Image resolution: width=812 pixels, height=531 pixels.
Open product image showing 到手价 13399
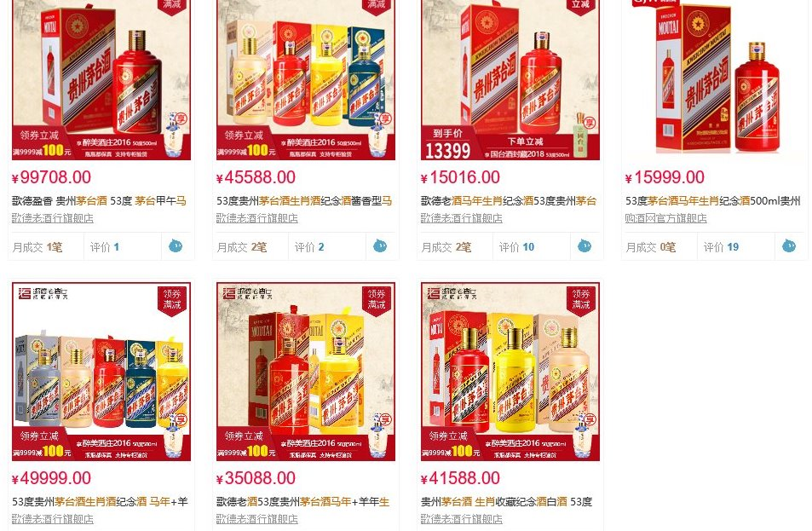[x=510, y=80]
